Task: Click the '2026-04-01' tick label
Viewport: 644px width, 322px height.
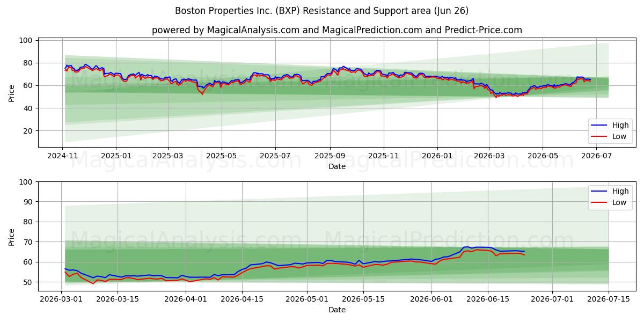Action: pos(186,299)
